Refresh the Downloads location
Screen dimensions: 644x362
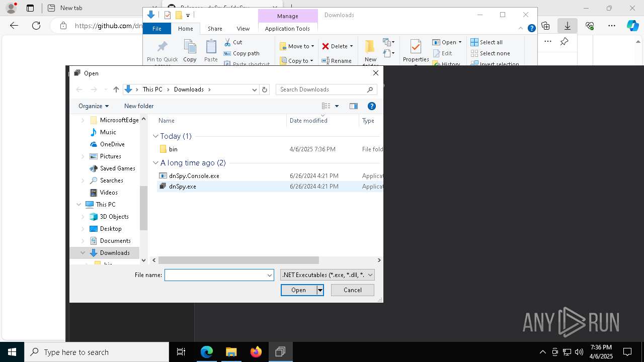[x=265, y=89]
